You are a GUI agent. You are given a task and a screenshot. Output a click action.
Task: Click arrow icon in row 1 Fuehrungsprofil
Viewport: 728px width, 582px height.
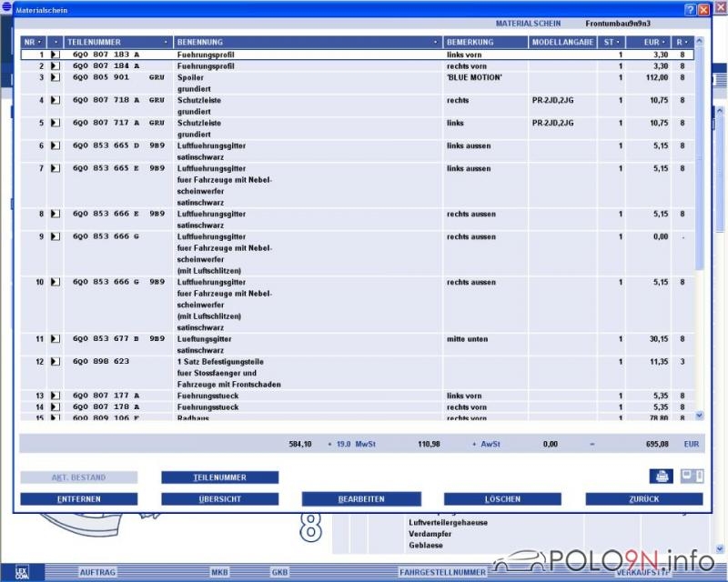click(55, 55)
